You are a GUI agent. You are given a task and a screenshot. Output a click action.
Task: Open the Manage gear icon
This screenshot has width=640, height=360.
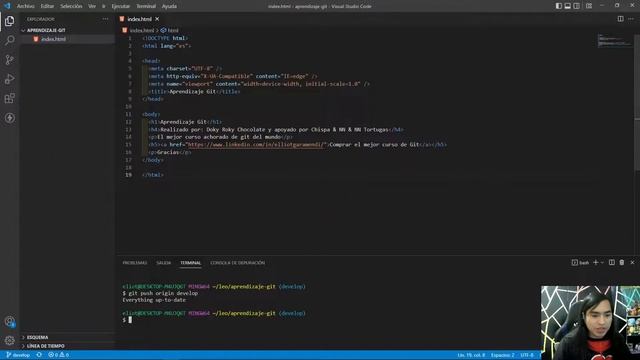[9, 340]
